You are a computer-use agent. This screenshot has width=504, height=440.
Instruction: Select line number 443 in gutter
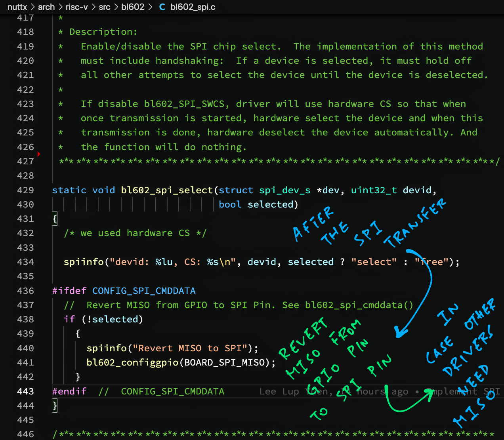(x=25, y=391)
